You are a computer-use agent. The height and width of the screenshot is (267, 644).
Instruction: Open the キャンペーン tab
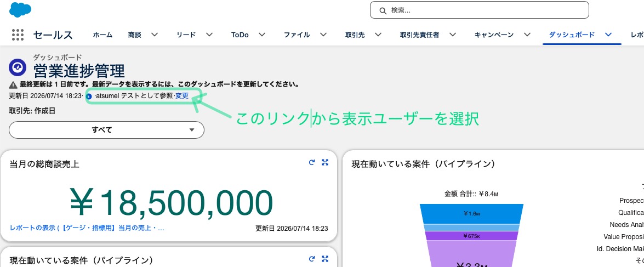[494, 35]
